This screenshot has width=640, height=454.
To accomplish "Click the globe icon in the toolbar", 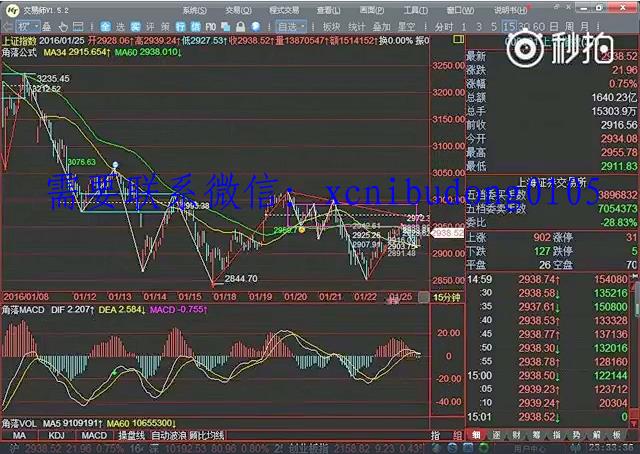I will point(256,27).
